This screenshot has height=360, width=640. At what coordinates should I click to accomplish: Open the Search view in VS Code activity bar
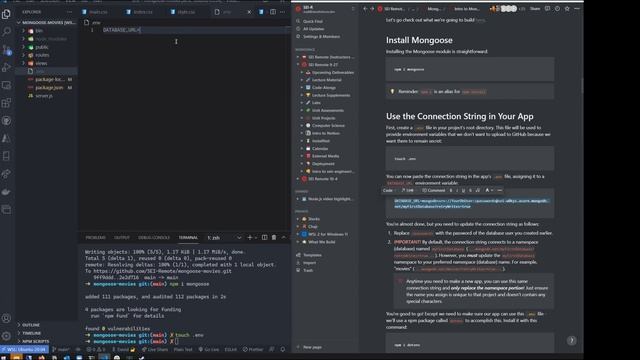click(x=6, y=31)
